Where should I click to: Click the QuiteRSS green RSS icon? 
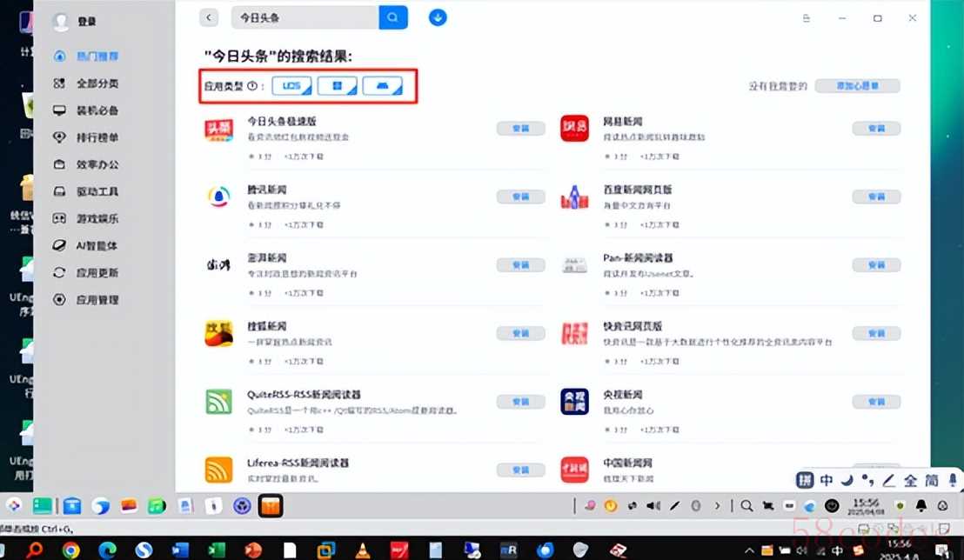[x=219, y=402]
